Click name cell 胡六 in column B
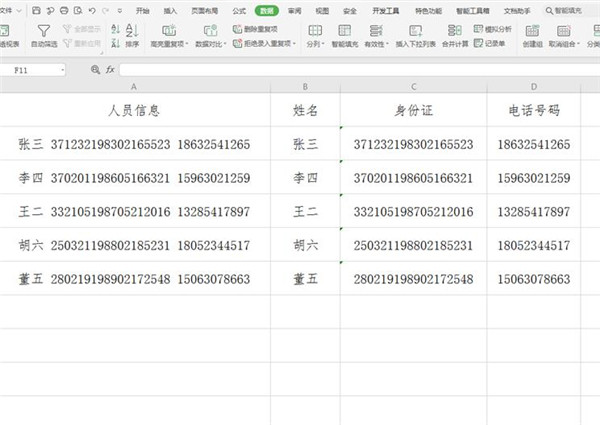 (x=305, y=245)
